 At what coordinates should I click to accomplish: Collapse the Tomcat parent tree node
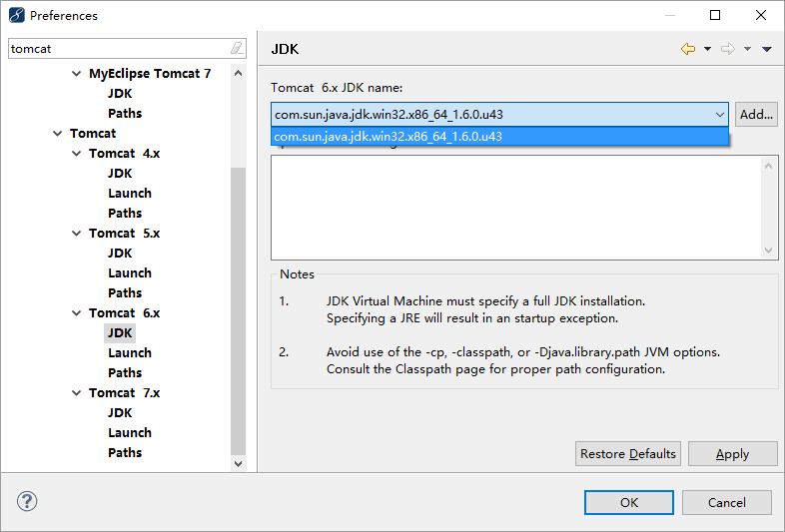pyautogui.click(x=58, y=134)
